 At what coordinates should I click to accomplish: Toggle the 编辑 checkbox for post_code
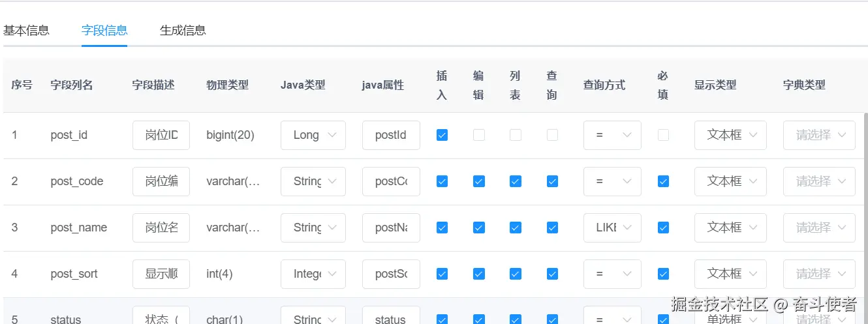(x=479, y=181)
